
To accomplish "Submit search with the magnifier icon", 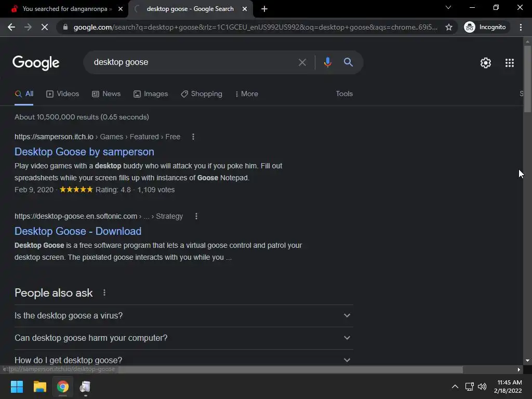I will pos(349,62).
